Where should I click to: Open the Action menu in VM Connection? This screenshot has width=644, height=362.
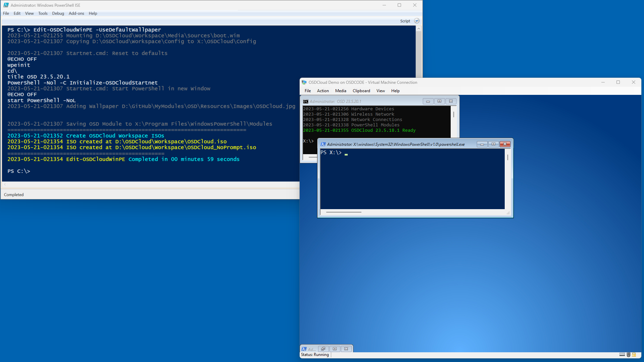pyautogui.click(x=323, y=91)
